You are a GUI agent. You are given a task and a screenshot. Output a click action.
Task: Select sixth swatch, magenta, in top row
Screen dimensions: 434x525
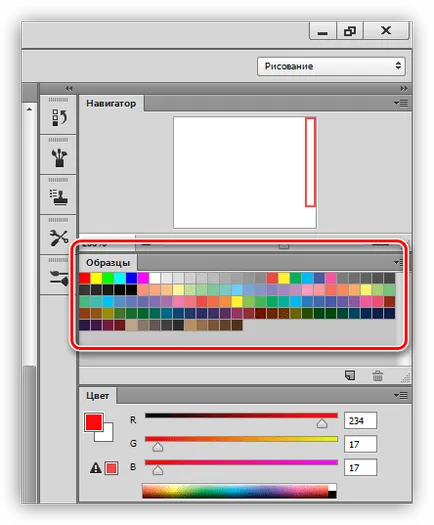click(143, 278)
